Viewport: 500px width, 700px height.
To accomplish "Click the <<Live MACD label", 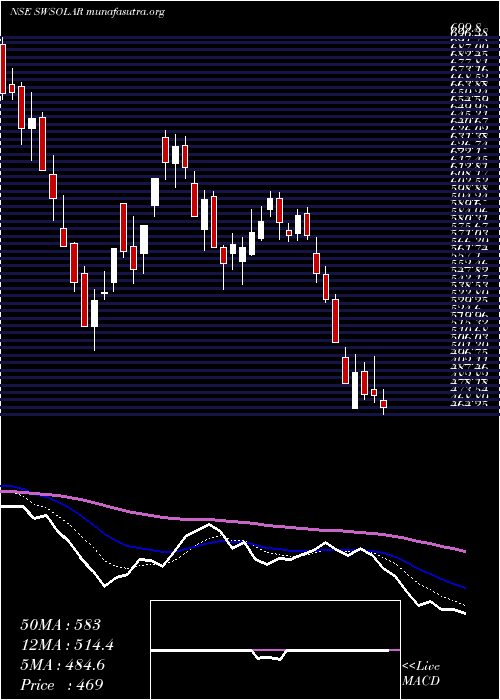I will tap(421, 674).
